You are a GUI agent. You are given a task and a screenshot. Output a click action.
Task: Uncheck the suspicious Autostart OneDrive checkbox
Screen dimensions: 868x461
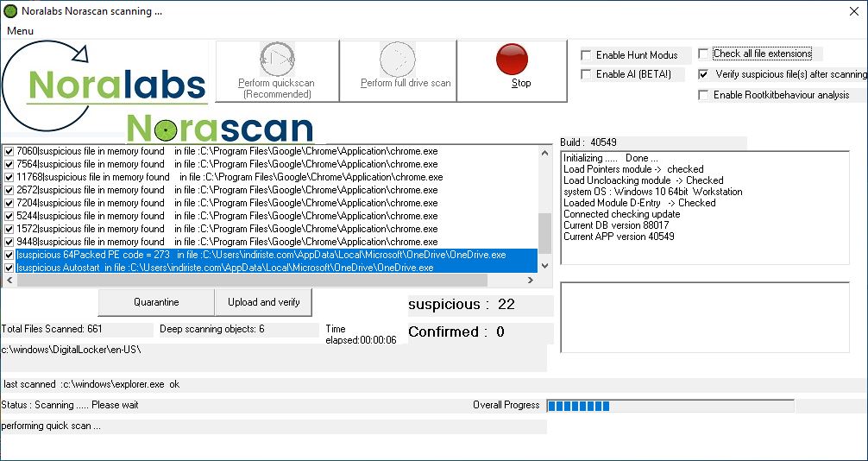(9, 268)
